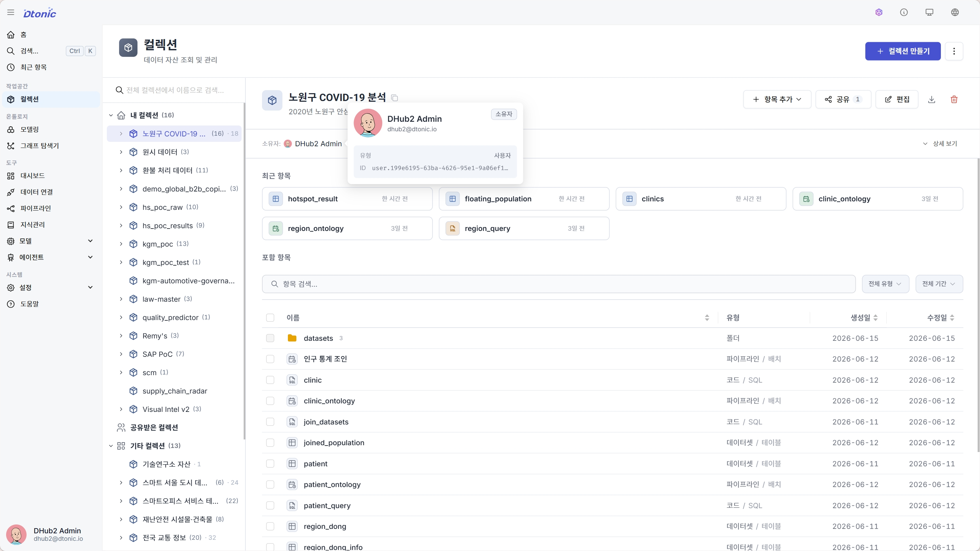Check the clinic_ontology table row checkbox
This screenshot has height=551, width=980.
coord(270,401)
